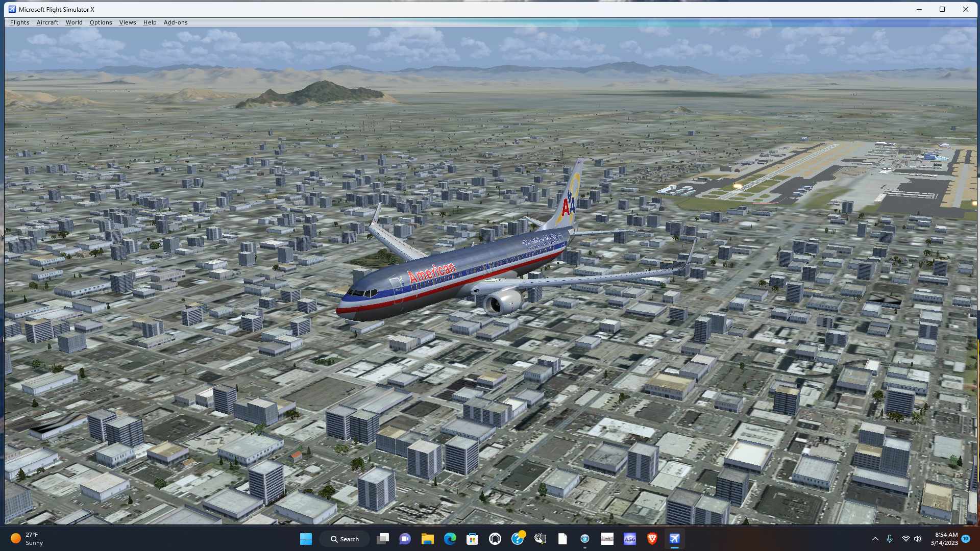Image resolution: width=980 pixels, height=551 pixels.
Task: Open Brave browser from the taskbar
Action: [x=652, y=539]
